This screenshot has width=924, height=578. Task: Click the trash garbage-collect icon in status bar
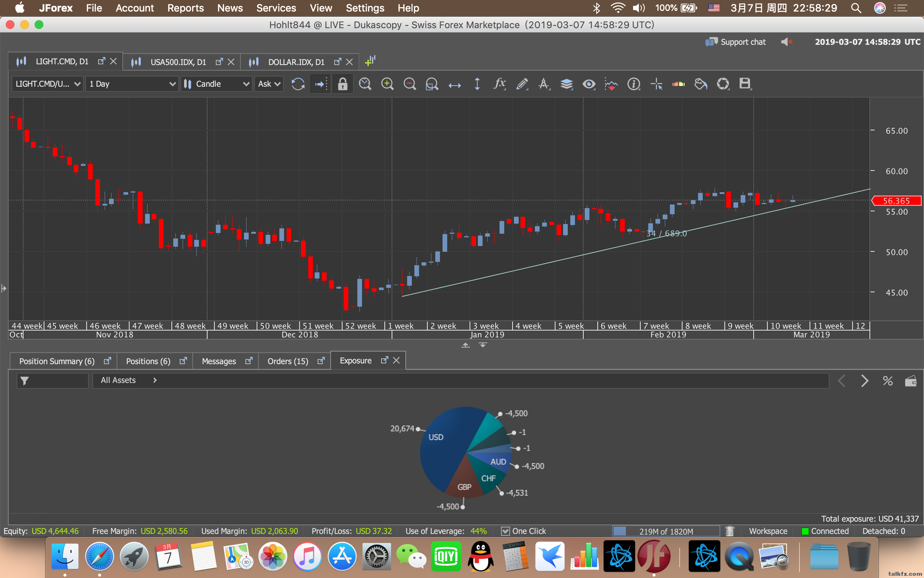tap(730, 531)
